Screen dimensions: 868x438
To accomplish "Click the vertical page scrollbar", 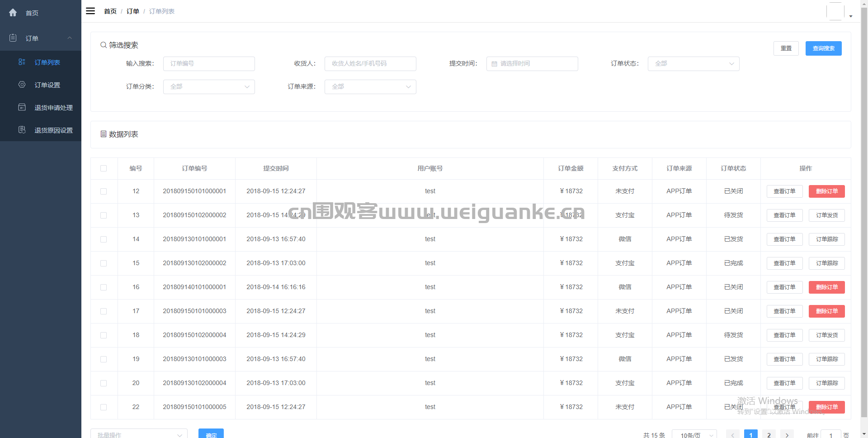I will (864, 217).
